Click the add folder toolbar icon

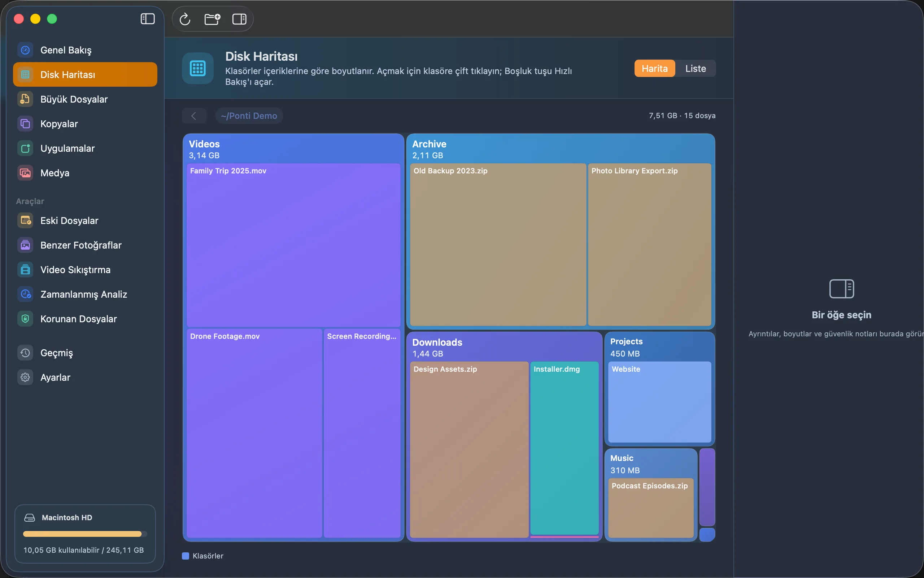(212, 19)
